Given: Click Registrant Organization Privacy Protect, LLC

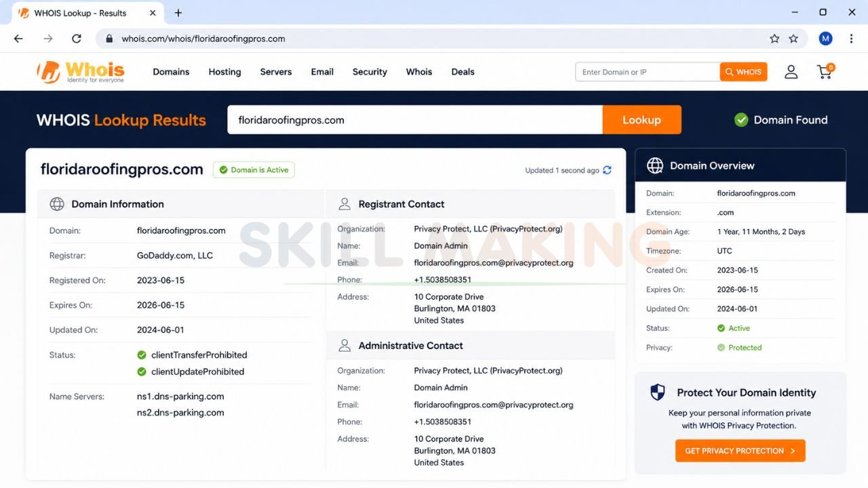Looking at the screenshot, I should pos(488,229).
